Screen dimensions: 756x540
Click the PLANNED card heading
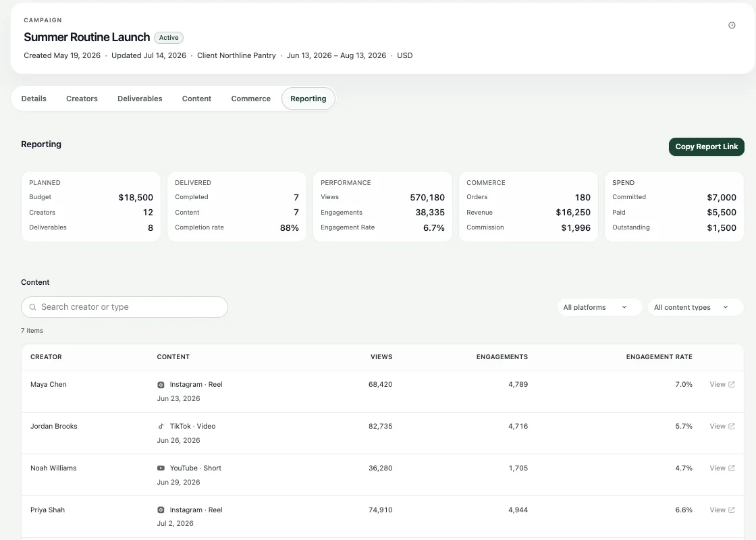[x=45, y=183]
